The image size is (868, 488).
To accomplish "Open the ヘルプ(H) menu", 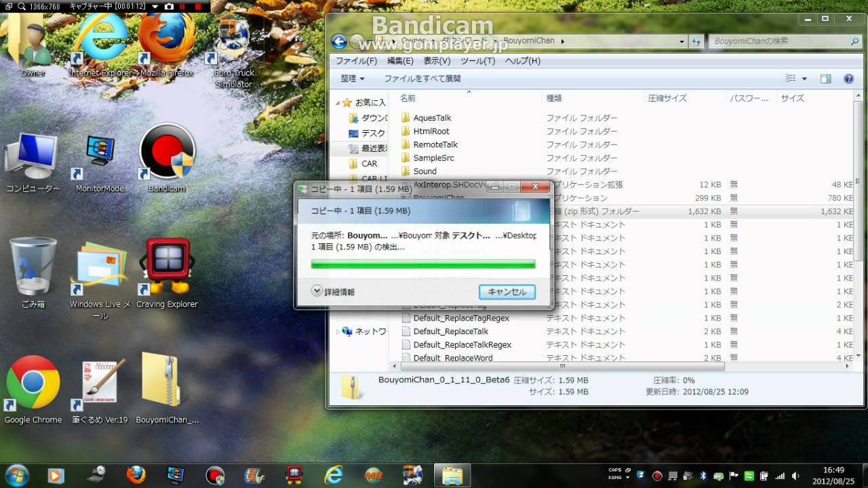I will point(522,61).
